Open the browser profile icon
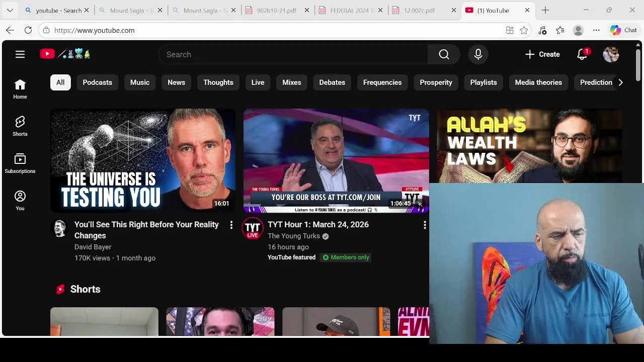The width and height of the screenshot is (644, 362). (578, 30)
